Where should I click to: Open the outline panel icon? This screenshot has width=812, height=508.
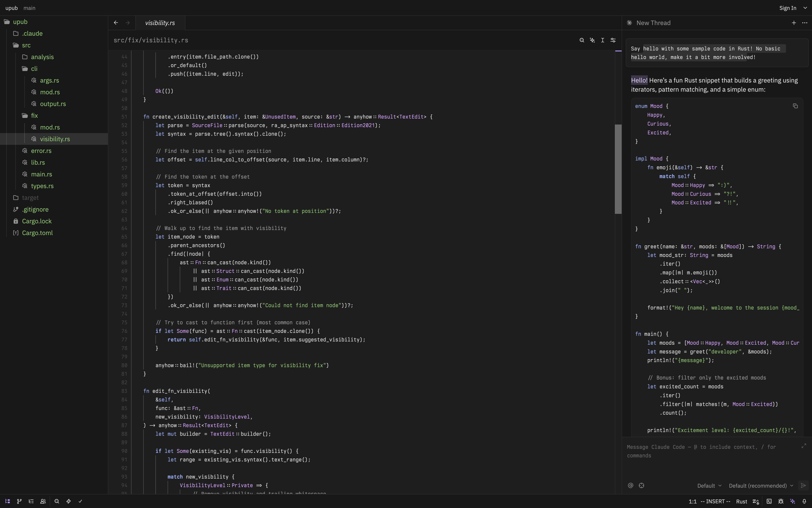click(x=31, y=501)
